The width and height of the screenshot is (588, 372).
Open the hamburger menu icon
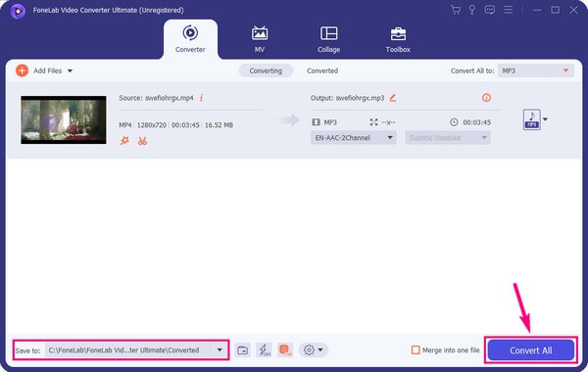click(x=508, y=10)
